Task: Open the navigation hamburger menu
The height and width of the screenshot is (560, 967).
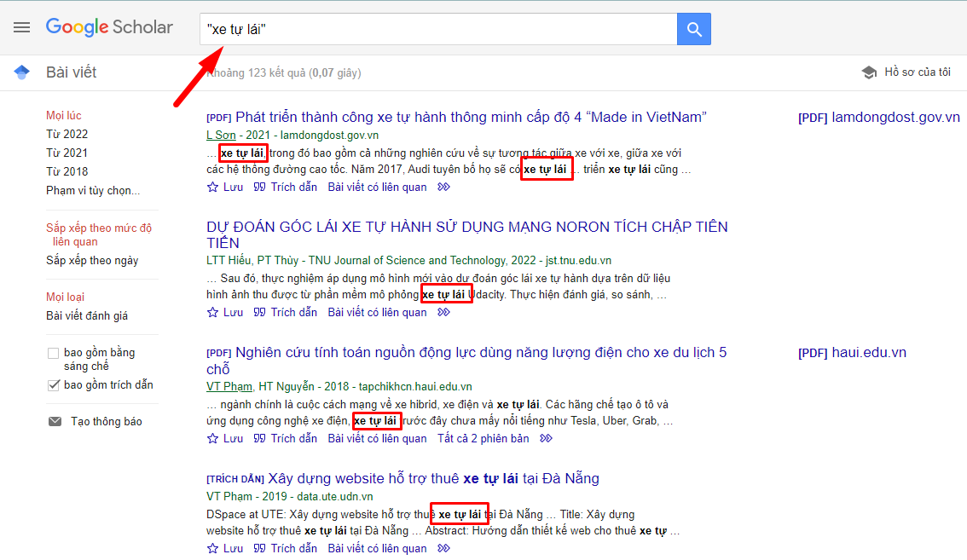Action: pyautogui.click(x=22, y=27)
